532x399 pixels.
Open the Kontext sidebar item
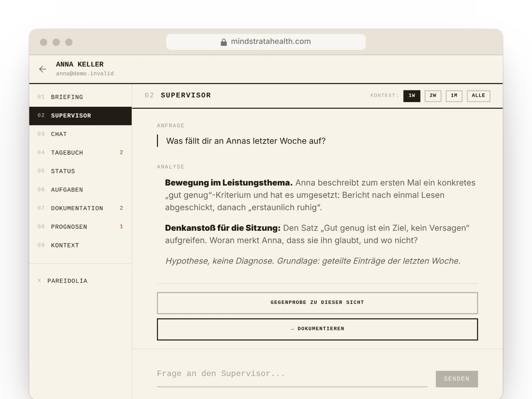tap(80, 245)
